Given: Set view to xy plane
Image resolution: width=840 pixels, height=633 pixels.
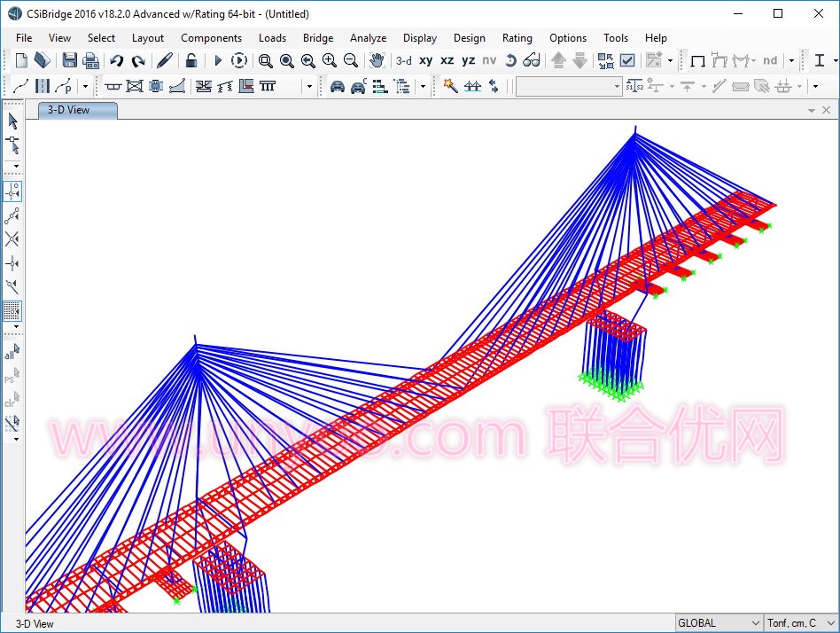Looking at the screenshot, I should 426,60.
